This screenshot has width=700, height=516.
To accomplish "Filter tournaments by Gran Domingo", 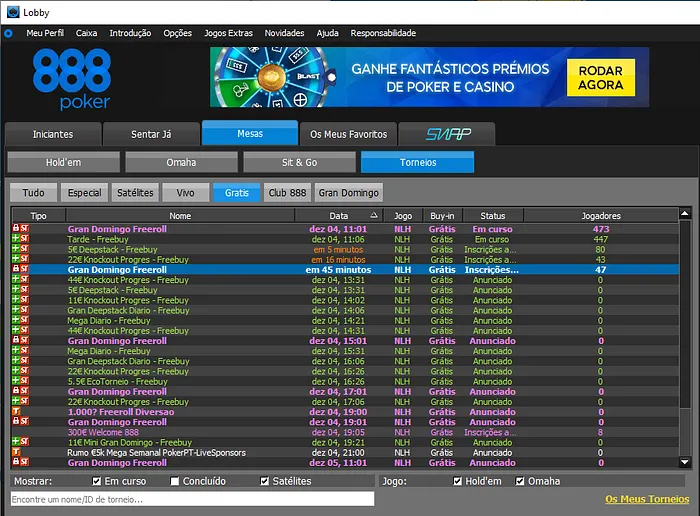I will pyautogui.click(x=349, y=192).
